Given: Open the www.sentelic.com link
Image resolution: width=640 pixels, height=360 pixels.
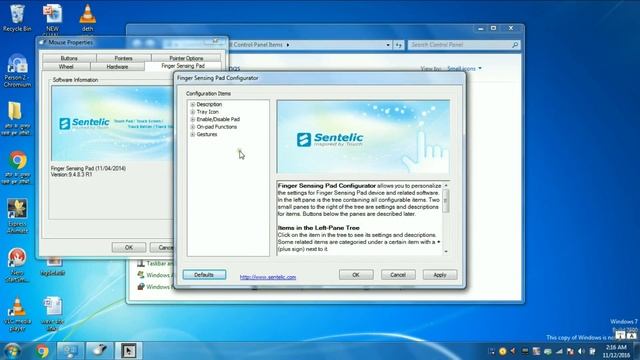Looking at the screenshot, I should click(x=268, y=277).
